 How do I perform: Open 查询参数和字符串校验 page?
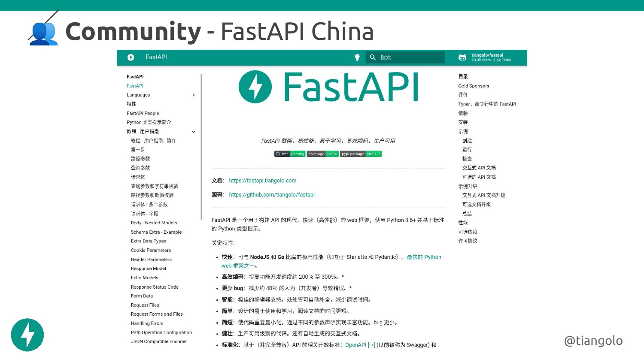click(x=155, y=186)
